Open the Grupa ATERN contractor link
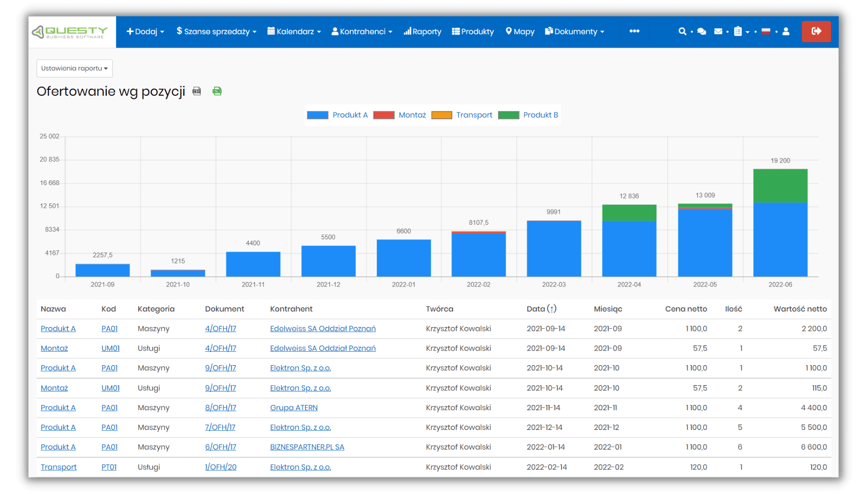The height and width of the screenshot is (494, 868). pyautogui.click(x=293, y=407)
